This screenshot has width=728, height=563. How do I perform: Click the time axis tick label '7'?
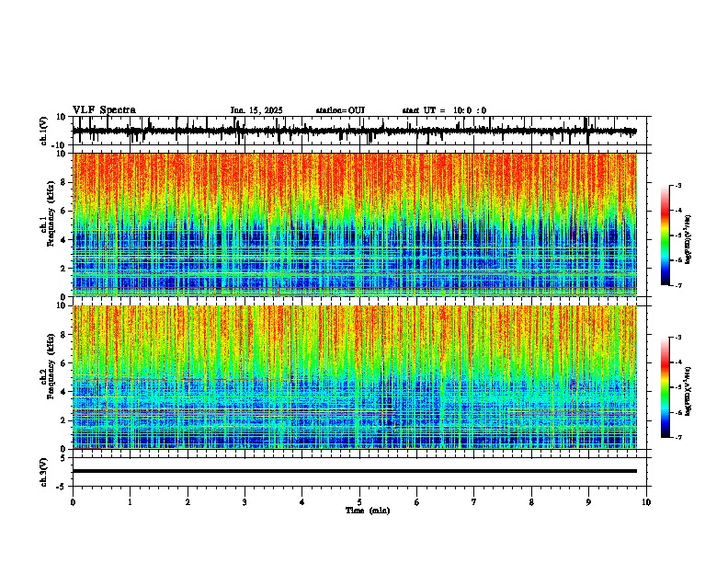pyautogui.click(x=474, y=502)
